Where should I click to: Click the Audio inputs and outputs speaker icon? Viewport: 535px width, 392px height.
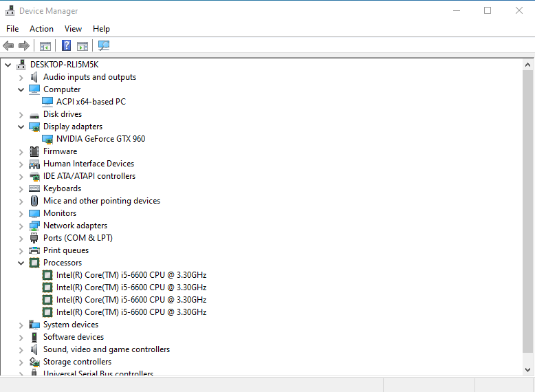pyautogui.click(x=34, y=77)
